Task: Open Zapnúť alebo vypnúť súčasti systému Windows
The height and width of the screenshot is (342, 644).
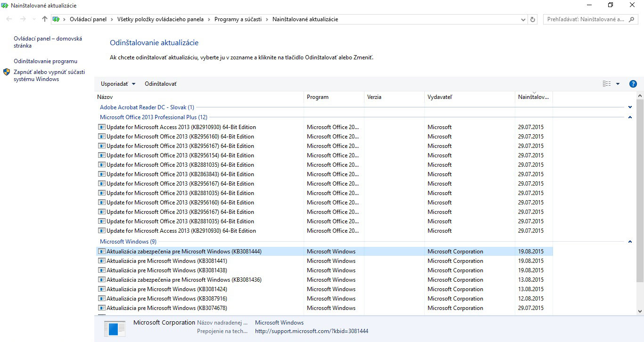Action: pyautogui.click(x=50, y=76)
